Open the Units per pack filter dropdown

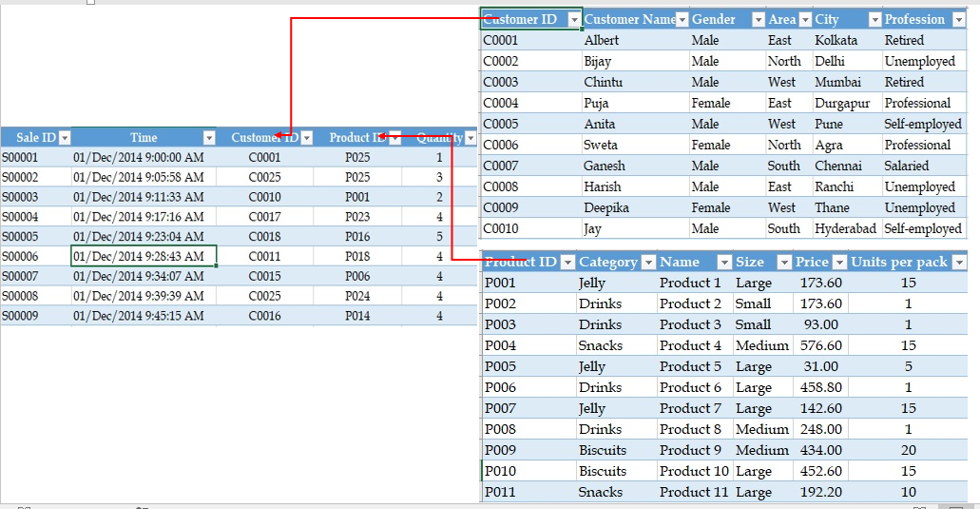(x=959, y=262)
